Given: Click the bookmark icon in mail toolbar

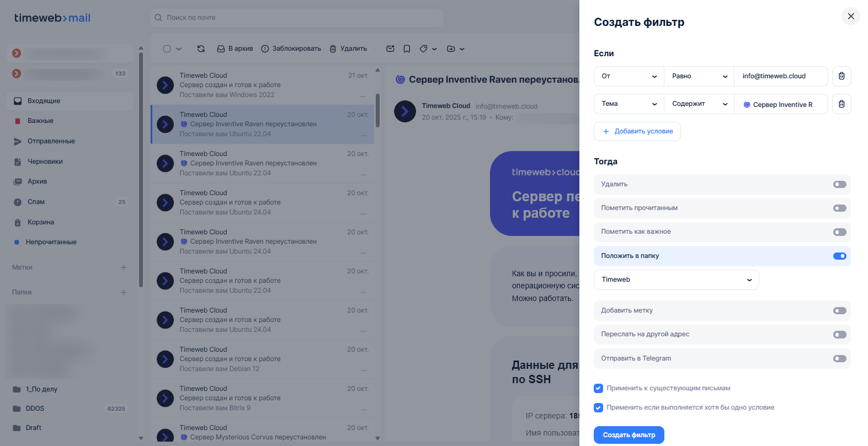Looking at the screenshot, I should [x=407, y=49].
